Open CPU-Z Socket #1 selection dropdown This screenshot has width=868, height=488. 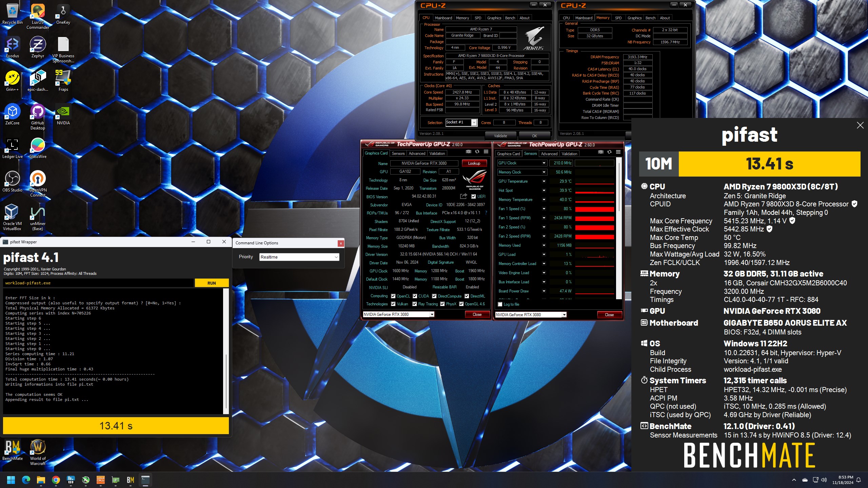pos(461,122)
